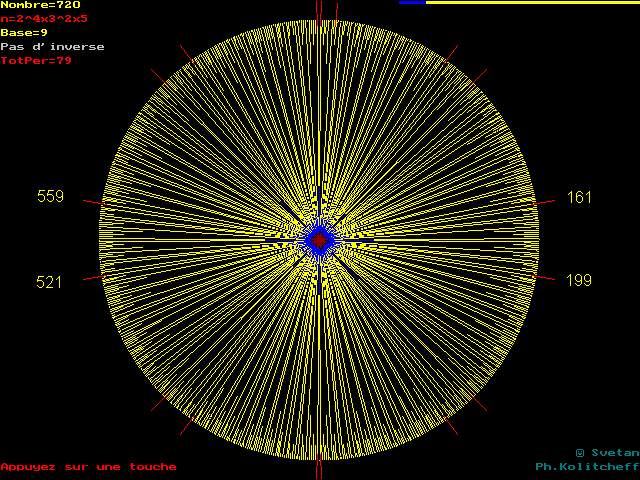Click the "Appuyez sur une touche" prompt
640x480 pixels.
point(88,467)
